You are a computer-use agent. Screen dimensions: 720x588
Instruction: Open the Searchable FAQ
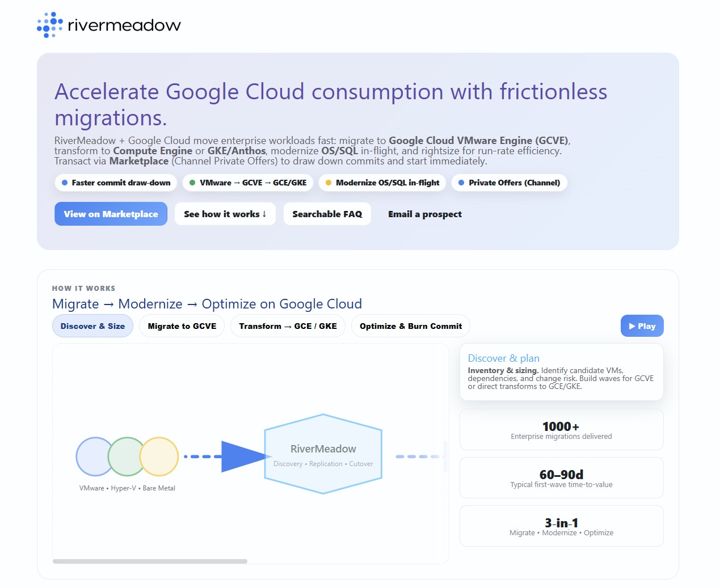[x=327, y=214]
